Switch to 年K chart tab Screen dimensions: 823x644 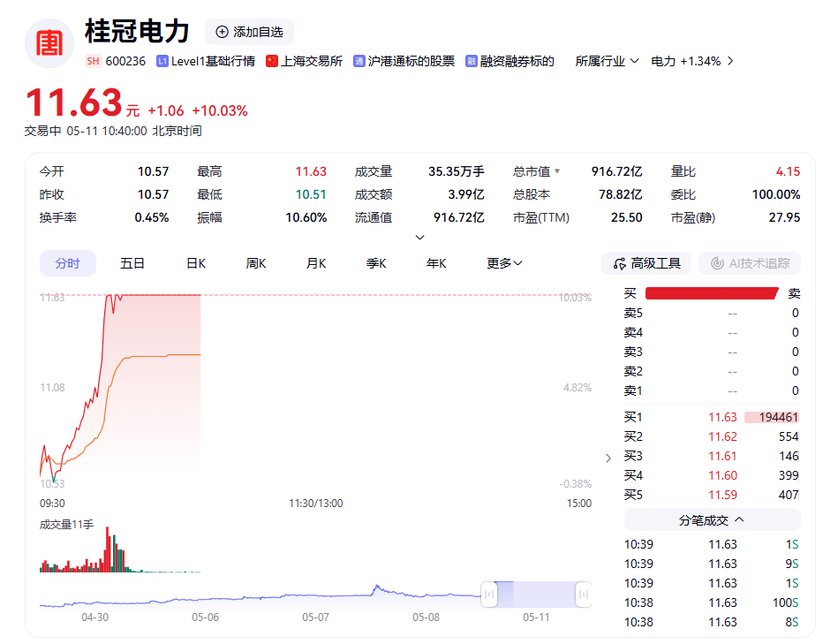click(436, 263)
